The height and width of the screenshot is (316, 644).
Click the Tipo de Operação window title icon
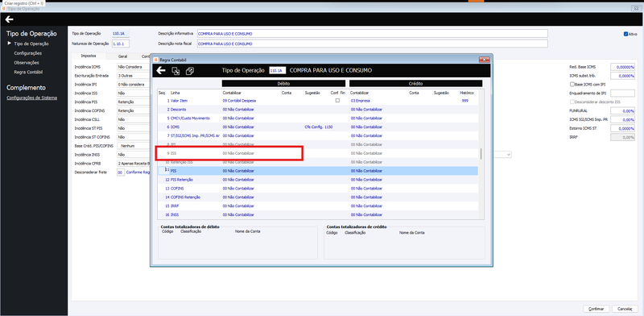pos(4,8)
